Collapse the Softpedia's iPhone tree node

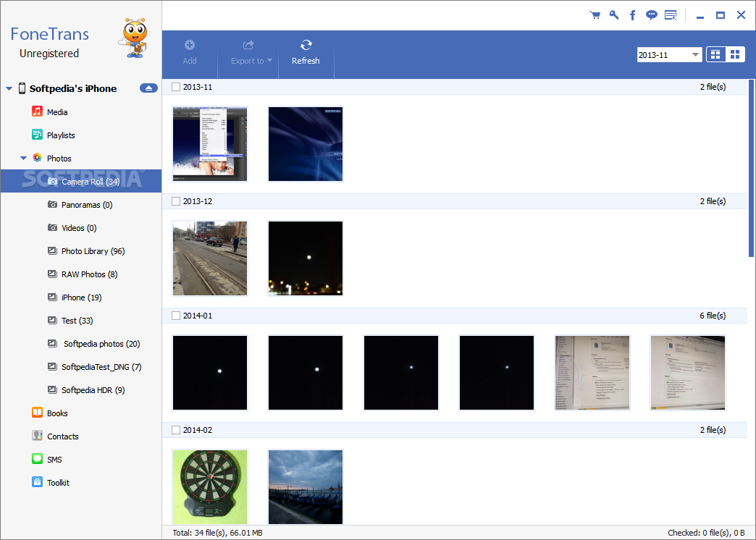click(9, 89)
